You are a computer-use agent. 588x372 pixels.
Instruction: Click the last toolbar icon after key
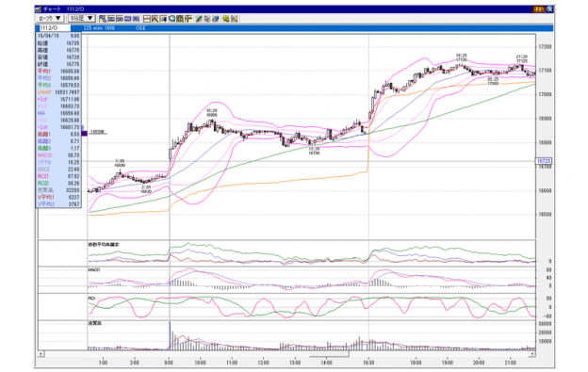pyautogui.click(x=235, y=18)
